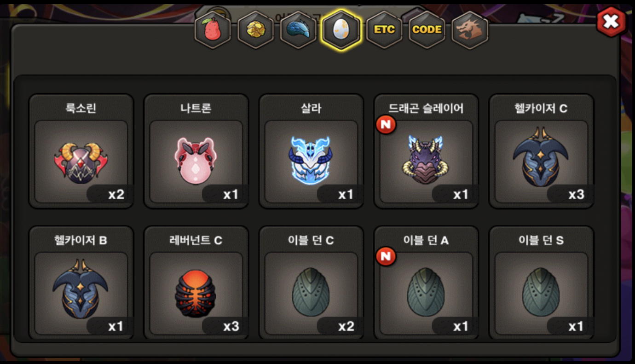Select the 헬카이저 B egg
635x364 pixels.
tap(81, 283)
